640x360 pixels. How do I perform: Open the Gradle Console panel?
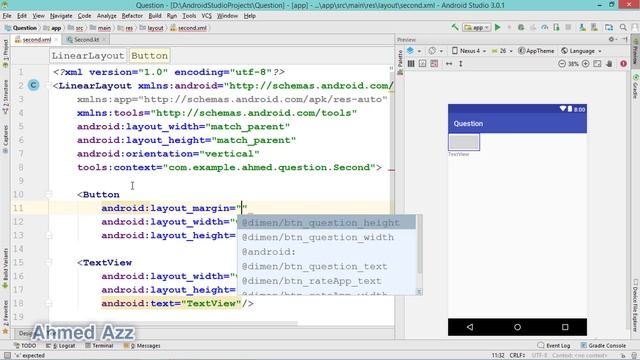603,345
